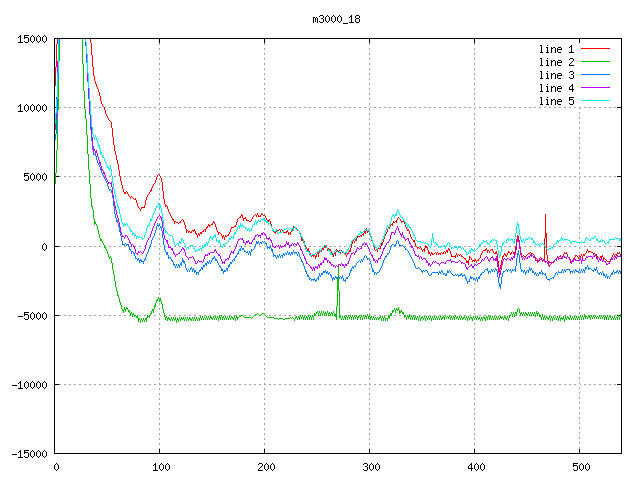Click the x-axis label 100
This screenshot has height=480, width=640.
click(x=161, y=467)
